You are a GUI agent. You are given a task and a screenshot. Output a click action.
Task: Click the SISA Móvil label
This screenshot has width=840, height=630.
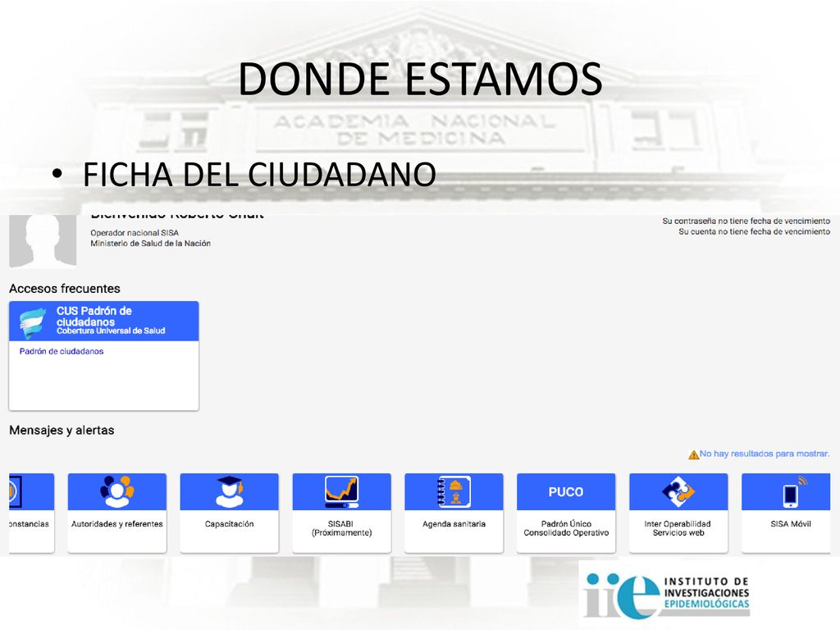click(791, 524)
